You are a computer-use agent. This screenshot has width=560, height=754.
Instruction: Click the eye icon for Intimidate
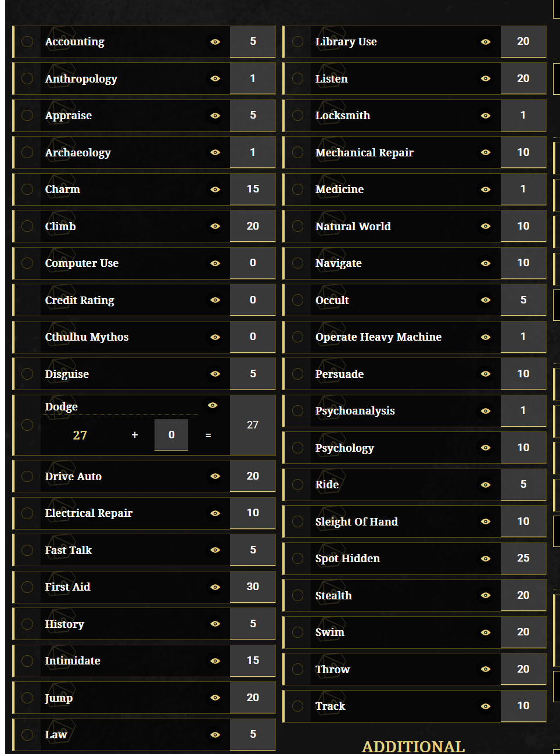click(x=215, y=661)
